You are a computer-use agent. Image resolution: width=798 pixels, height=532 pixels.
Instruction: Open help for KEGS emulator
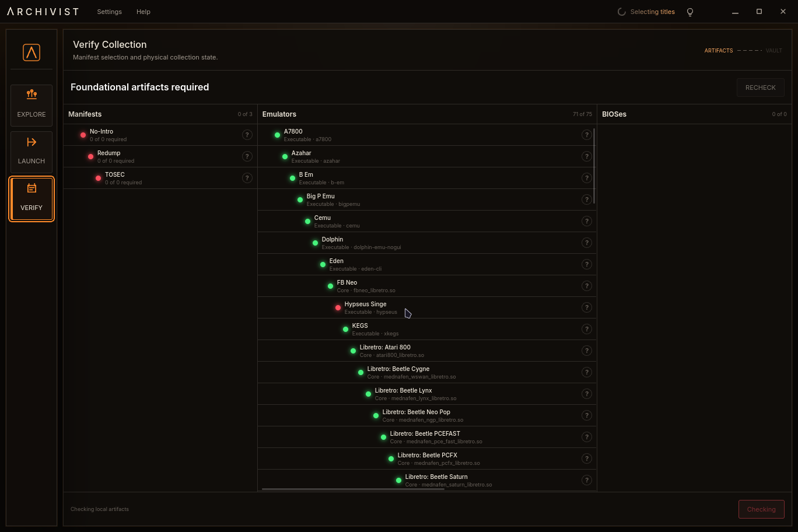click(x=587, y=329)
